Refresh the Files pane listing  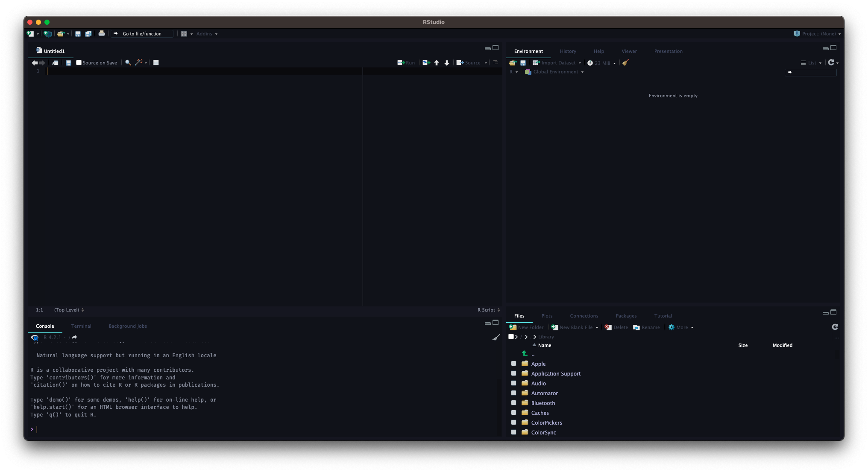tap(835, 327)
